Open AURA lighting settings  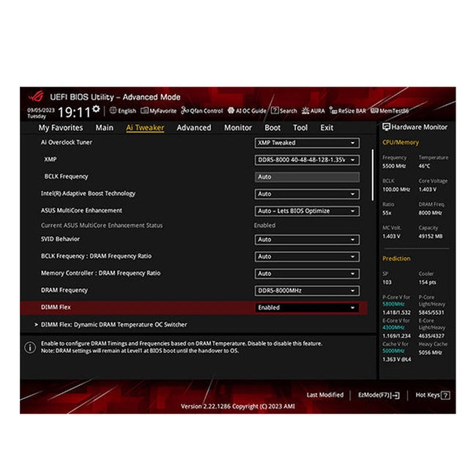(x=313, y=111)
